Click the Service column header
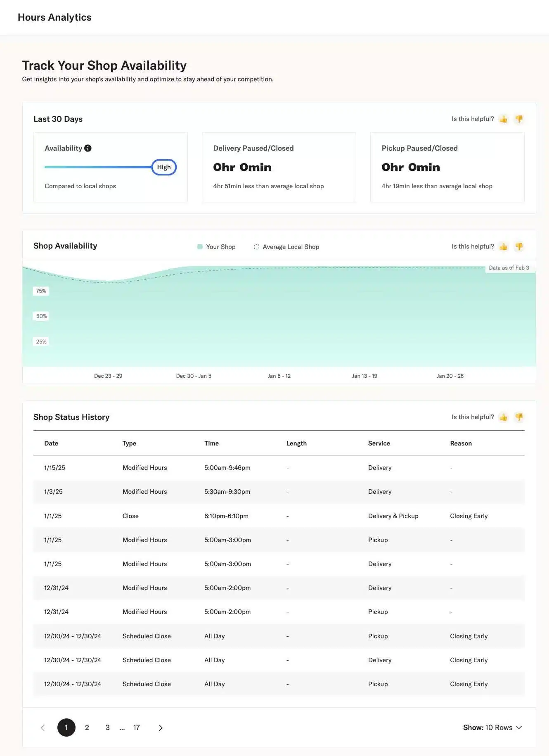This screenshot has width=549, height=756. pyautogui.click(x=379, y=443)
